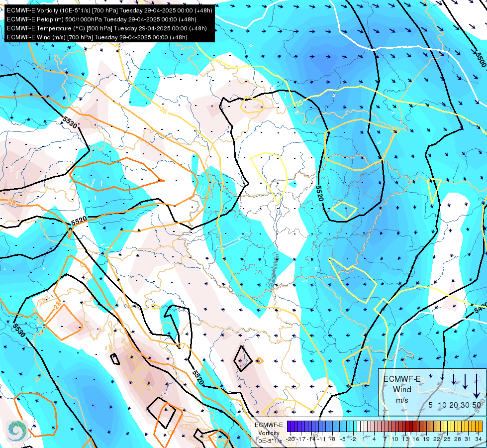Click 'ECMWF-E Wind m/s' legend title
This screenshot has width=487, height=448.
coord(402,389)
